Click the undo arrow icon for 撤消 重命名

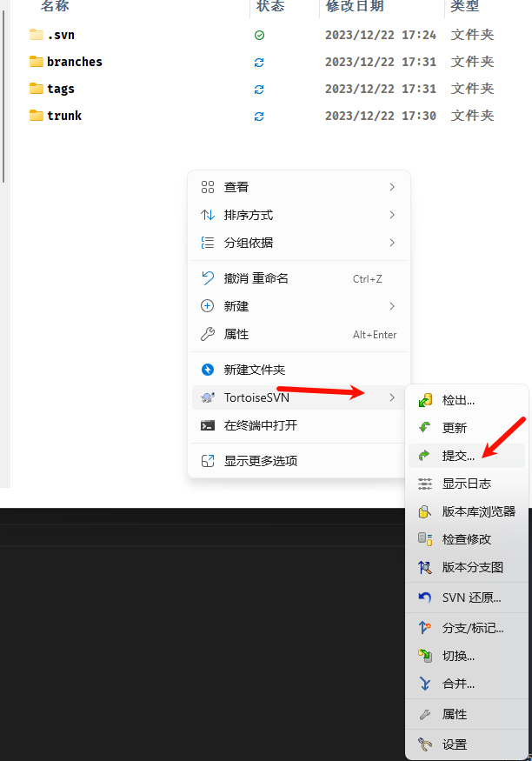point(208,278)
